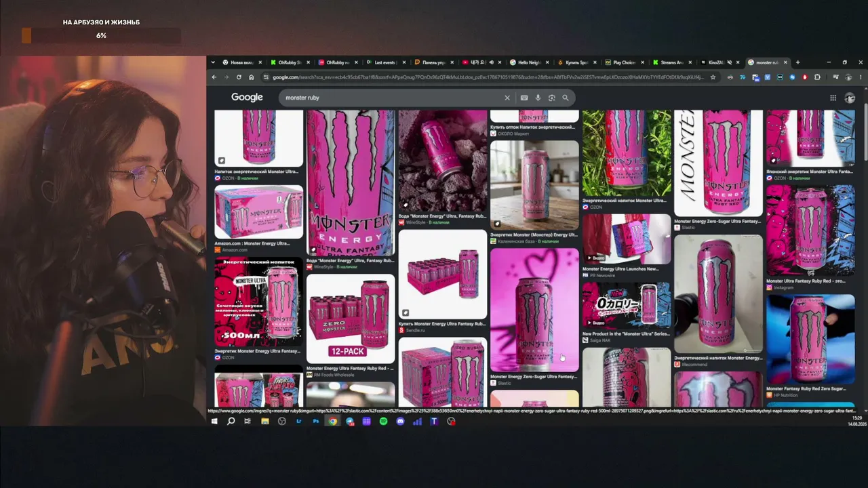Focus the google.com address bar
Image resolution: width=868 pixels, height=488 pixels.
487,77
